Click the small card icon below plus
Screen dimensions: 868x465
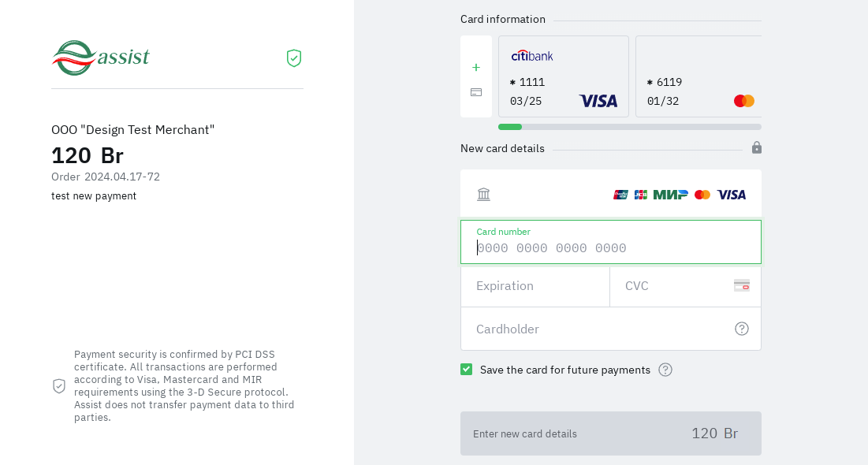point(476,92)
